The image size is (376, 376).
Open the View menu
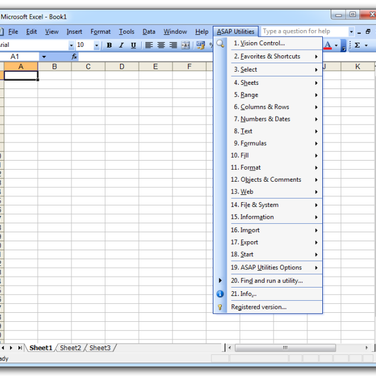[x=52, y=32]
